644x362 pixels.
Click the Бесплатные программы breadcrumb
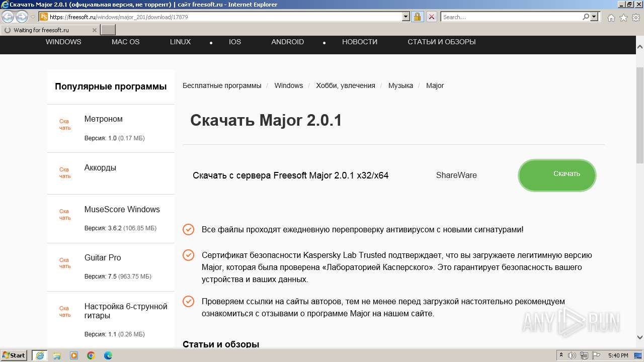coord(222,85)
